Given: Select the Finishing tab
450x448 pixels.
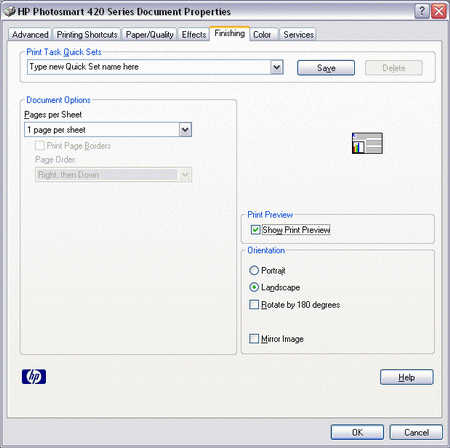Looking at the screenshot, I should tap(229, 33).
